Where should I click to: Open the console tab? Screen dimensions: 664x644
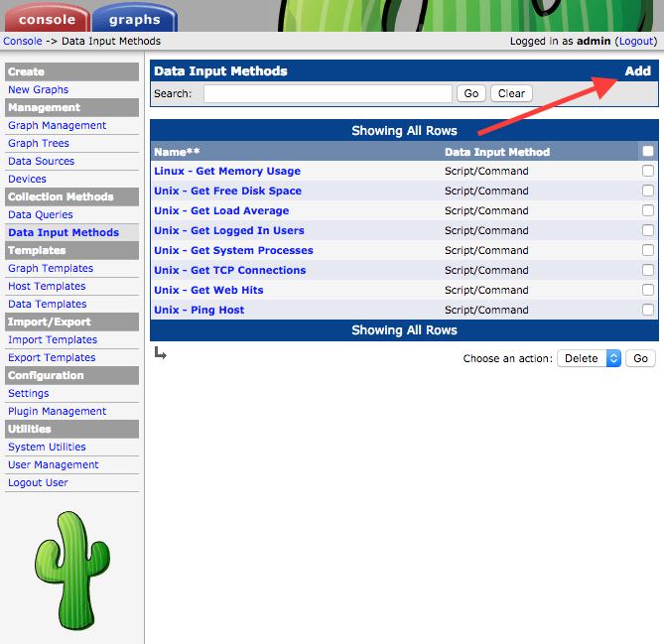click(47, 19)
